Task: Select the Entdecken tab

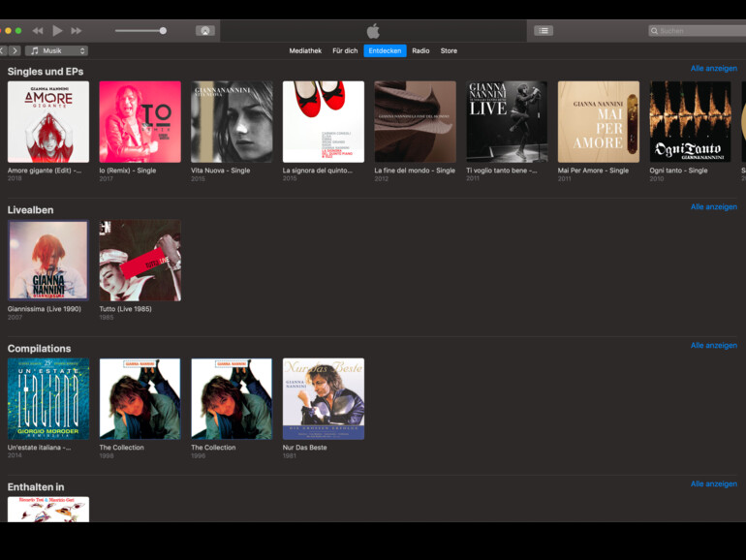Action: click(385, 51)
